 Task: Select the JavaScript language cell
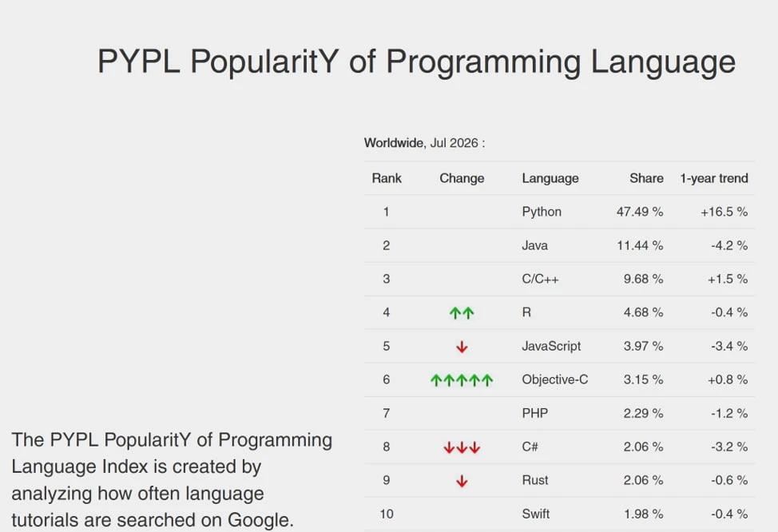pos(551,346)
